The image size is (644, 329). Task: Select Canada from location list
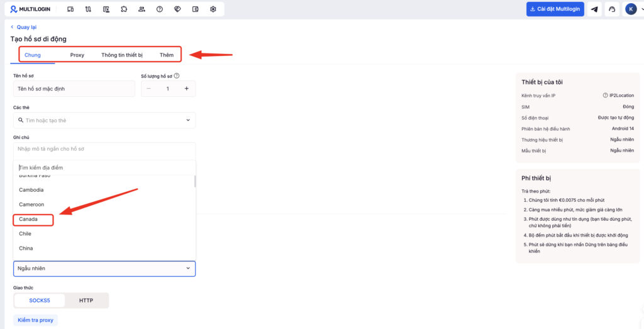(x=28, y=220)
